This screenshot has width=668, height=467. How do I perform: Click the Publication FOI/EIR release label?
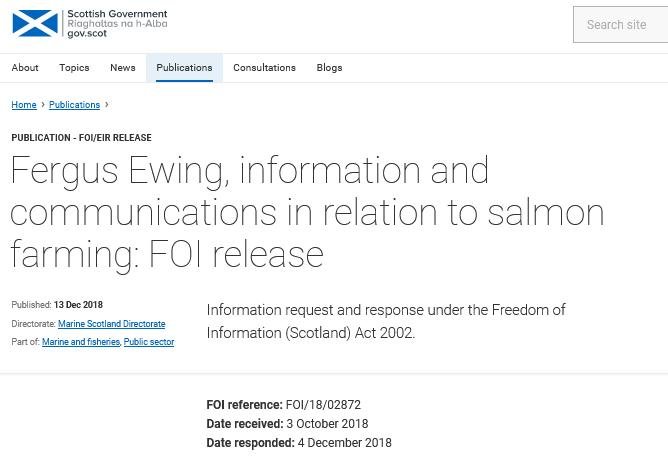81,138
